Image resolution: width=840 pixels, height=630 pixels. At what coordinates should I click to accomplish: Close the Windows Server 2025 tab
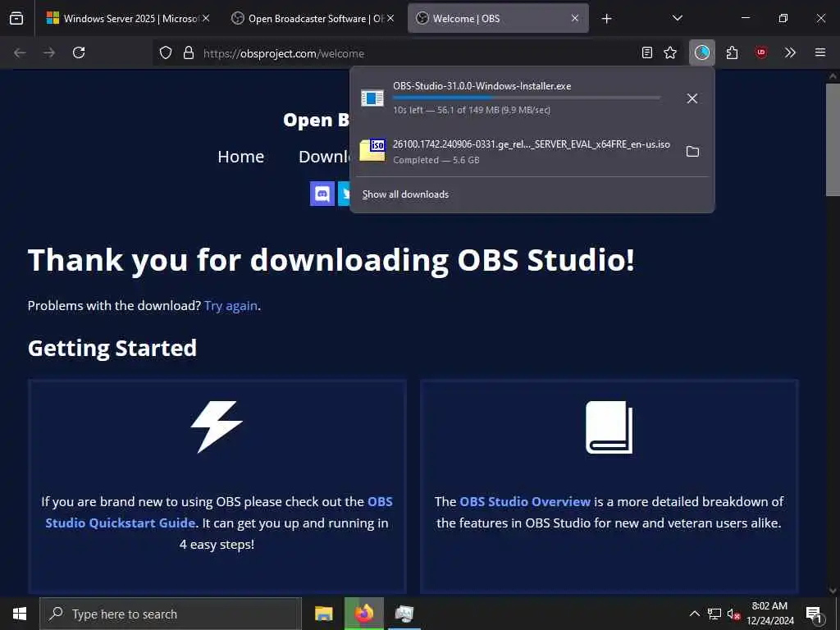click(206, 18)
